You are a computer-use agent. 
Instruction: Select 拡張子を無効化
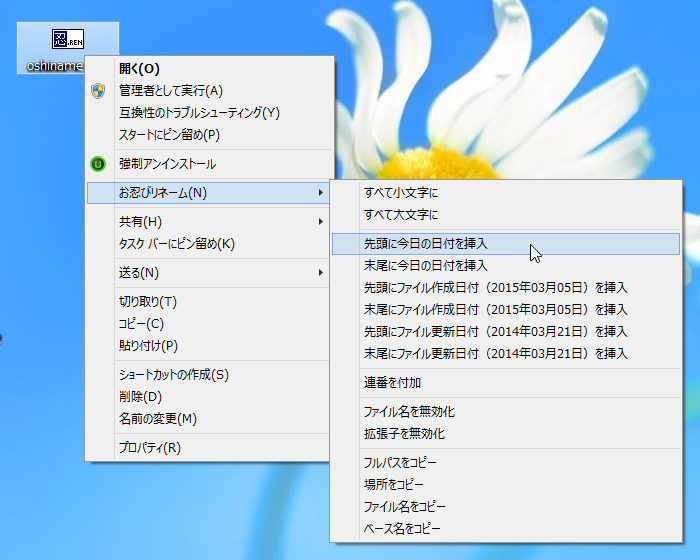pyautogui.click(x=506, y=434)
